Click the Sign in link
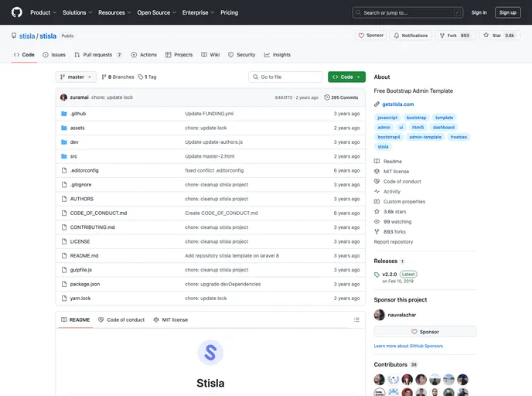Screen dimensions: 532x396 [479, 12]
